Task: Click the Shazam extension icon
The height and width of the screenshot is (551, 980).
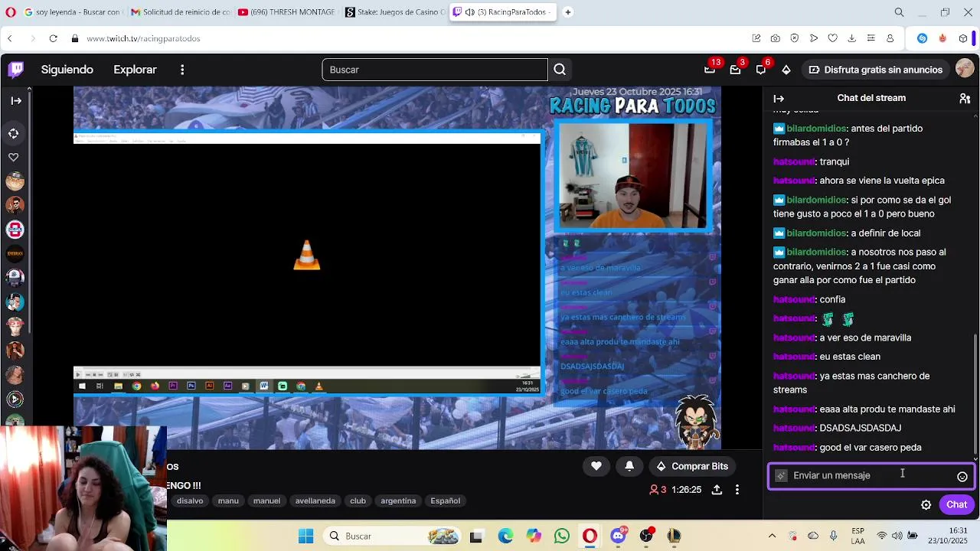Action: pos(923,38)
